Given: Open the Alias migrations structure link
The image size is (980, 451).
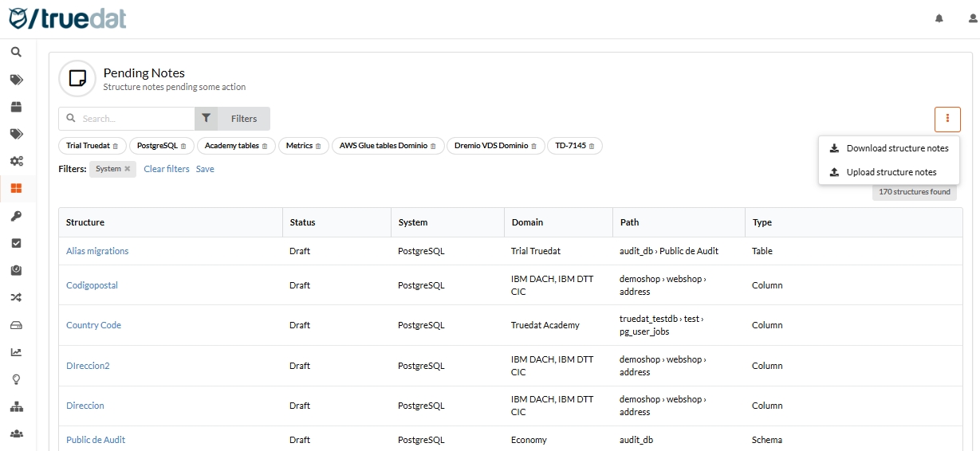Looking at the screenshot, I should (97, 251).
